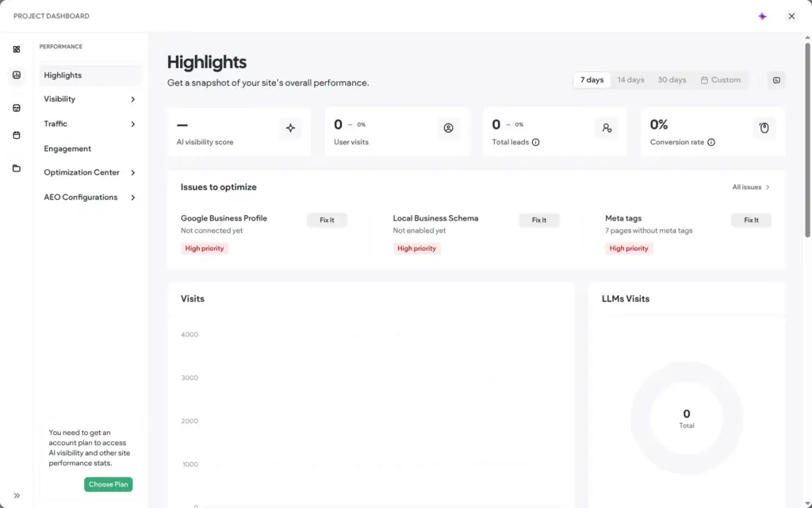Click the Local Business Schema heading
Image resolution: width=812 pixels, height=508 pixels.
click(x=435, y=218)
